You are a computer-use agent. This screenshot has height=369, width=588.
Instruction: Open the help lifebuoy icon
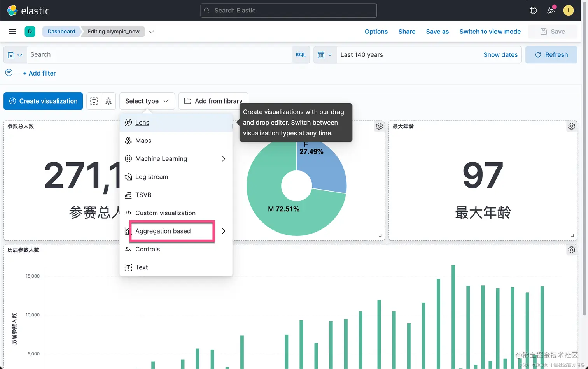[533, 11]
